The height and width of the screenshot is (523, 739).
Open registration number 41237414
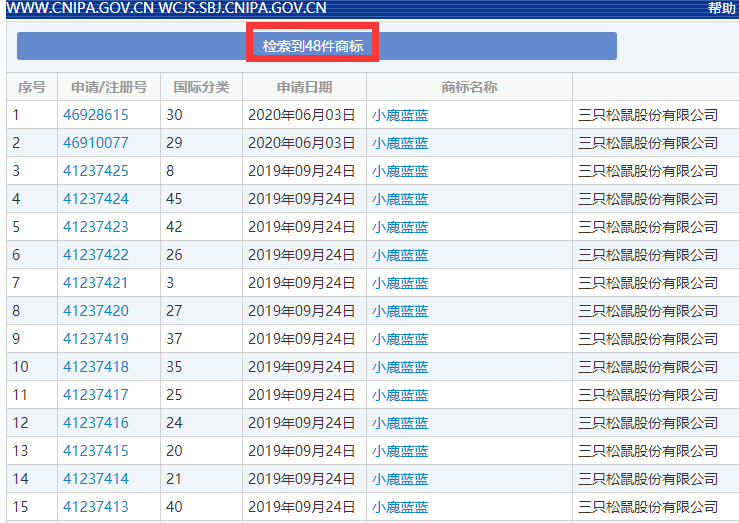click(x=96, y=479)
